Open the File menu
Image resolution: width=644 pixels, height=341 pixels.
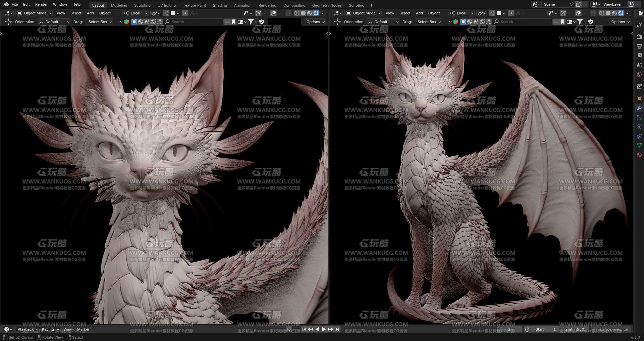15,4
